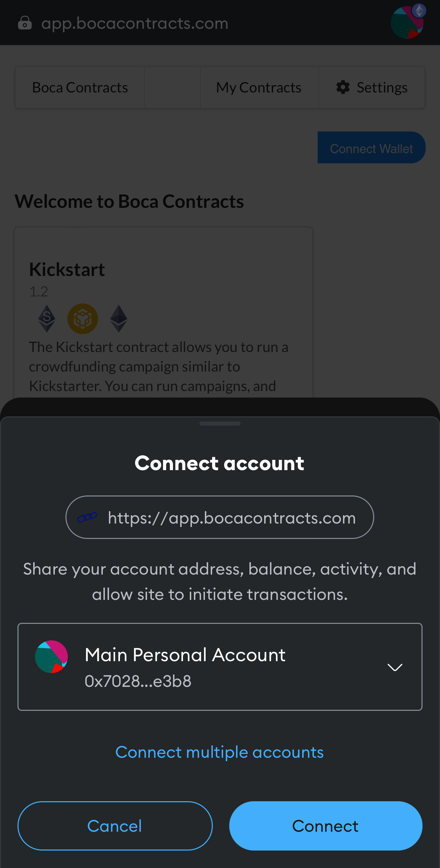Click Connect multiple accounts link
Viewport: 440px width, 868px height.
tap(220, 753)
